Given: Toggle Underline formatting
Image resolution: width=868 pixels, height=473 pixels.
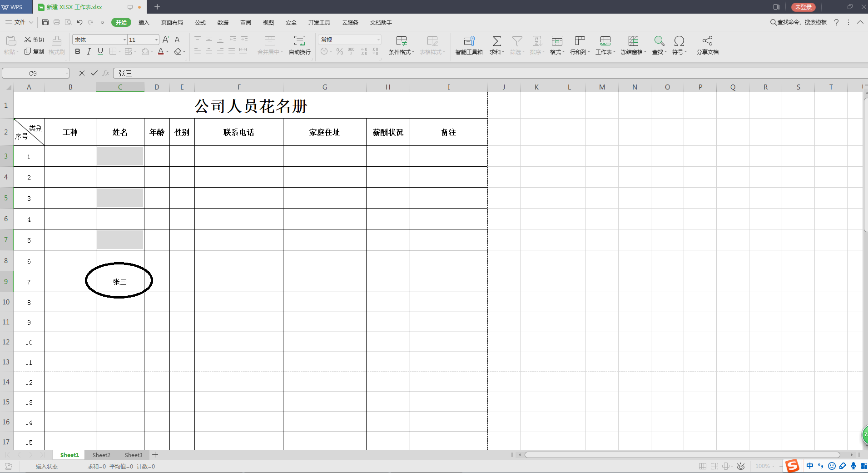Looking at the screenshot, I should (x=100, y=52).
